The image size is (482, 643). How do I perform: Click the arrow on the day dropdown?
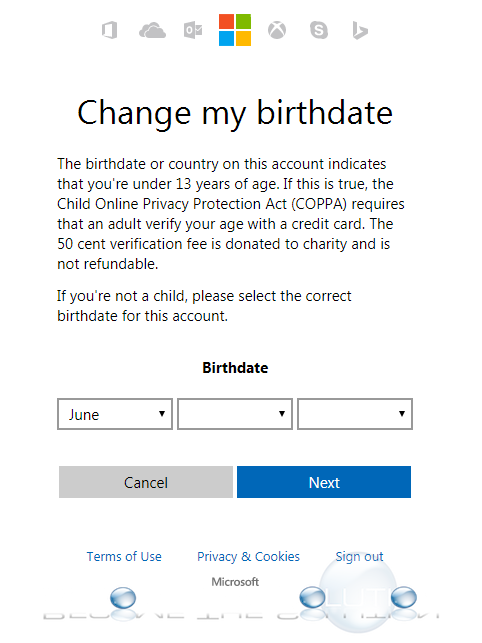click(282, 414)
